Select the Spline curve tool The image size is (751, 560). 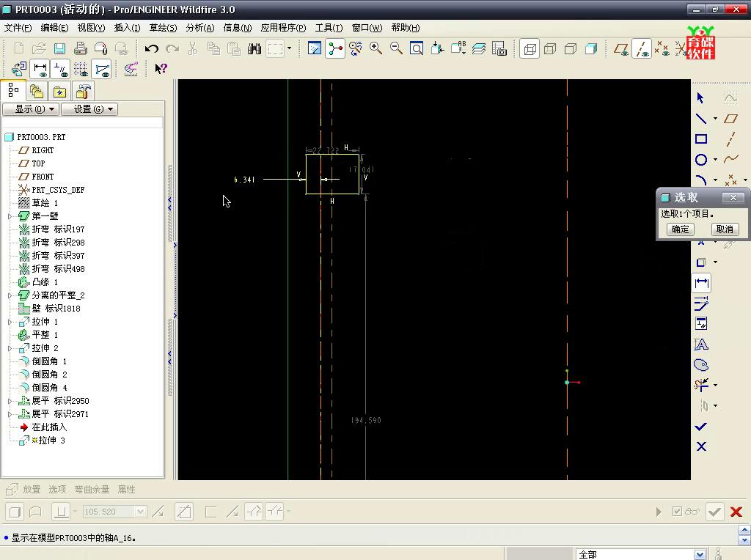click(730, 160)
